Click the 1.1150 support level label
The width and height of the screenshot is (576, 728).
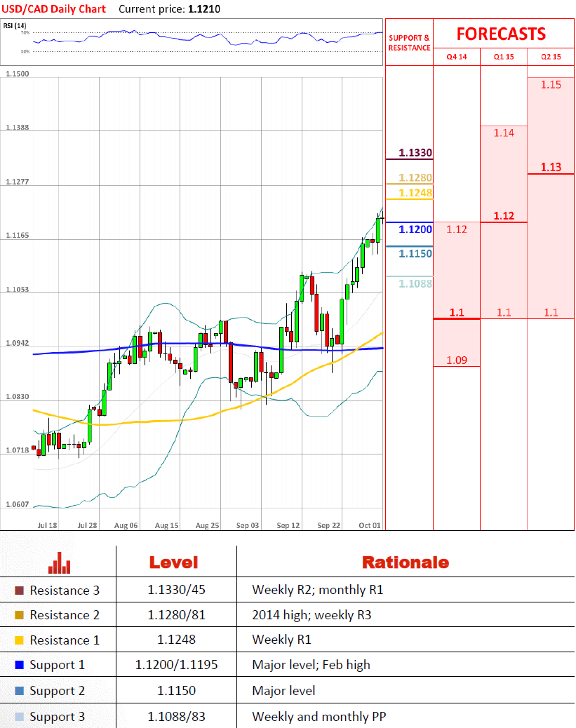[x=415, y=254]
